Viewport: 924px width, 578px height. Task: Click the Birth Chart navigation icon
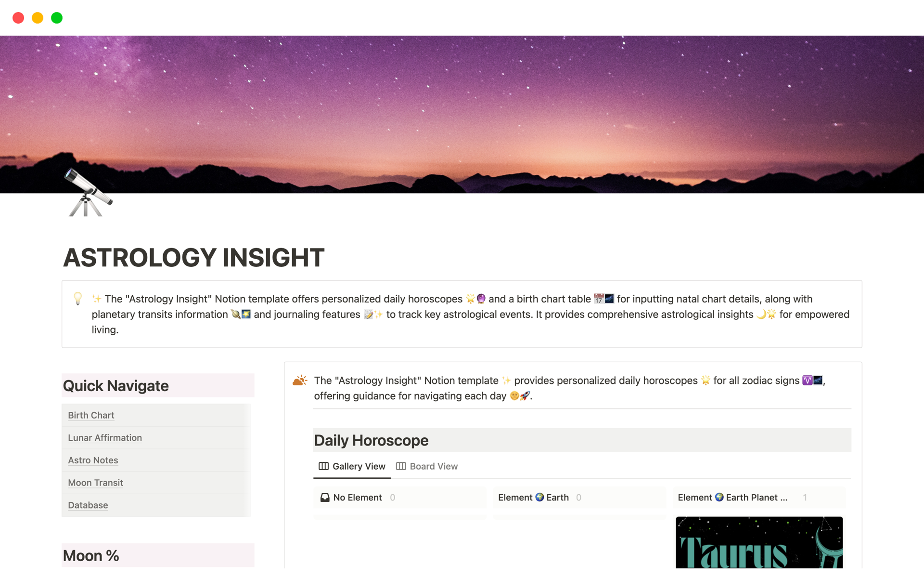[x=92, y=414]
